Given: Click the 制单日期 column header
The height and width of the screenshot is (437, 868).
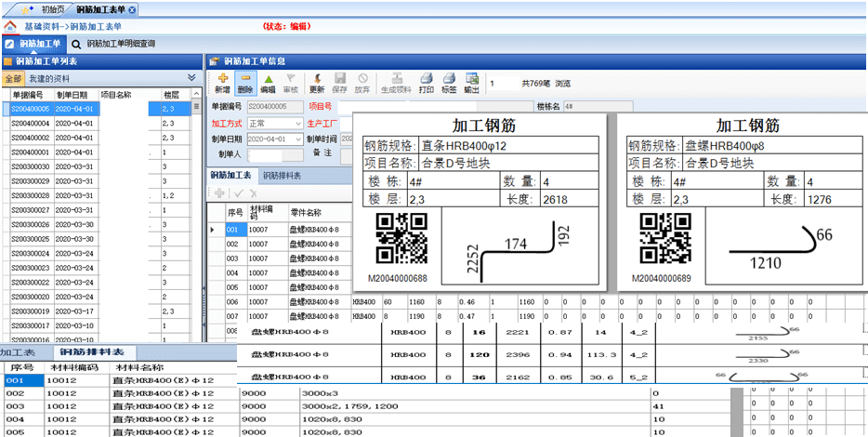Looking at the screenshot, I should point(76,94).
